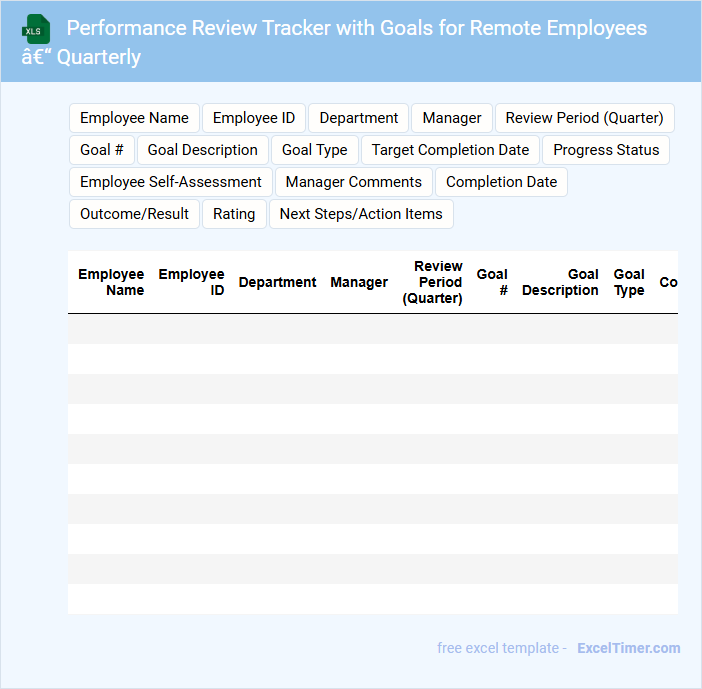This screenshot has width=702, height=689.
Task: Click the Employee Self-Assessment tag
Action: pyautogui.click(x=171, y=182)
